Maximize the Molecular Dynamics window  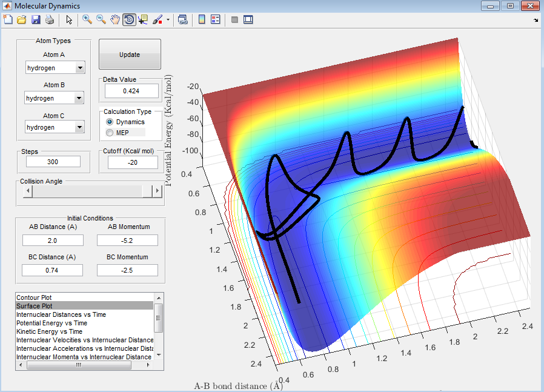click(510, 6)
